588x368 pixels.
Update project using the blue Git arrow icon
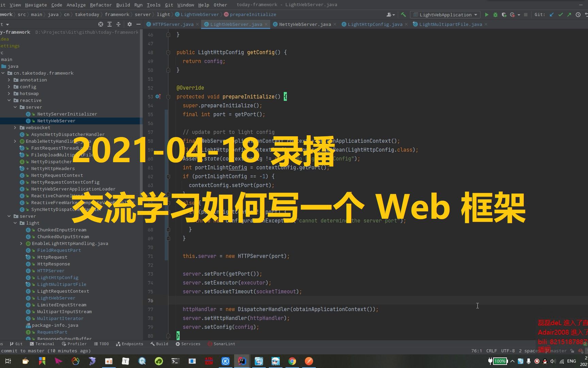pyautogui.click(x=552, y=15)
